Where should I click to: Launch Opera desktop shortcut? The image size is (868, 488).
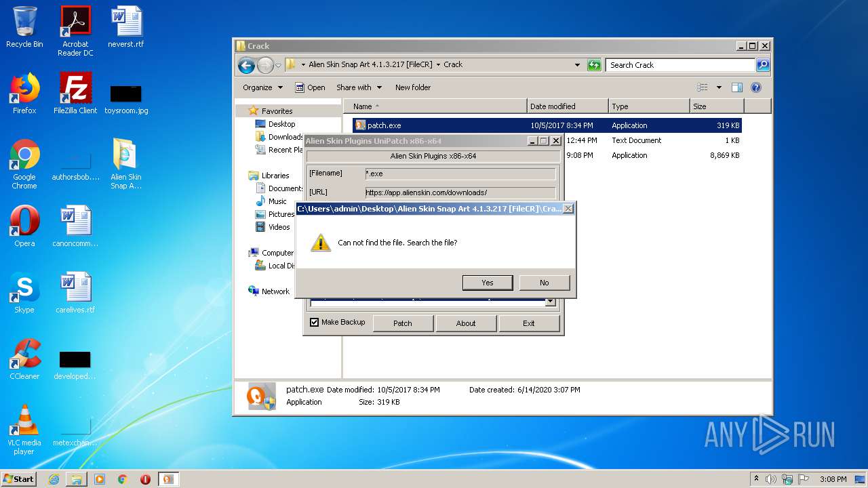[24, 226]
